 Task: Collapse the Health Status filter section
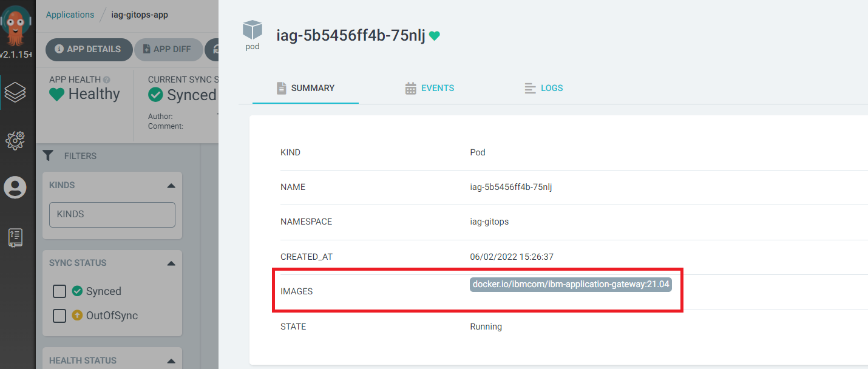pos(171,361)
